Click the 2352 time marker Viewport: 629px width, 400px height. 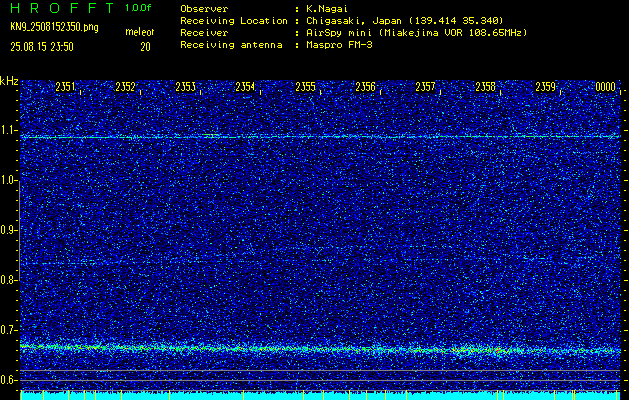point(125,87)
